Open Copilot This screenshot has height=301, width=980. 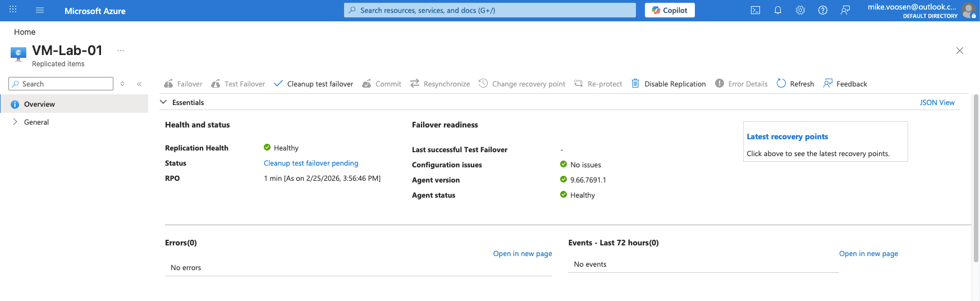pyautogui.click(x=670, y=10)
